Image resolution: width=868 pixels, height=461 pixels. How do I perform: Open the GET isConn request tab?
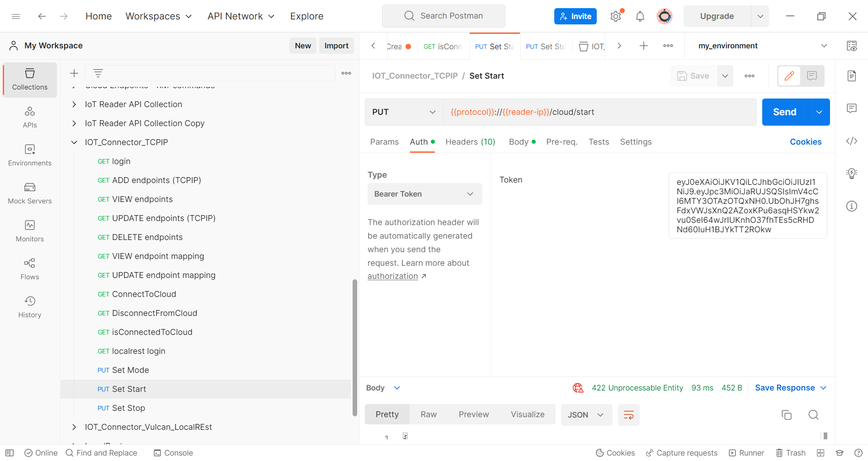coord(442,47)
